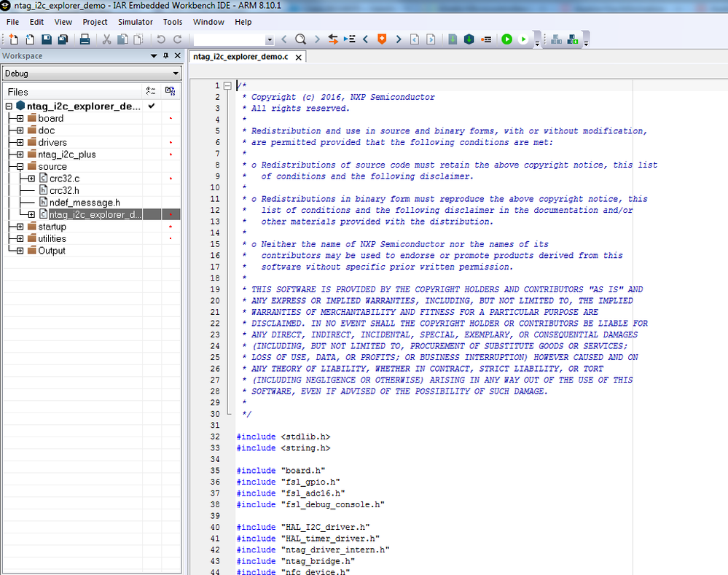Click the Navigate Forward page icon

pyautogui.click(x=431, y=39)
